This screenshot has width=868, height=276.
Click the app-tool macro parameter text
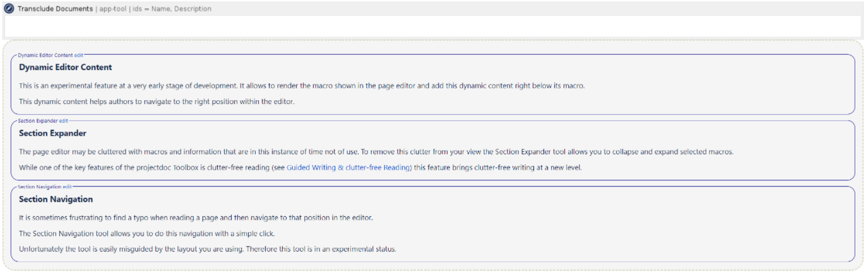click(114, 9)
